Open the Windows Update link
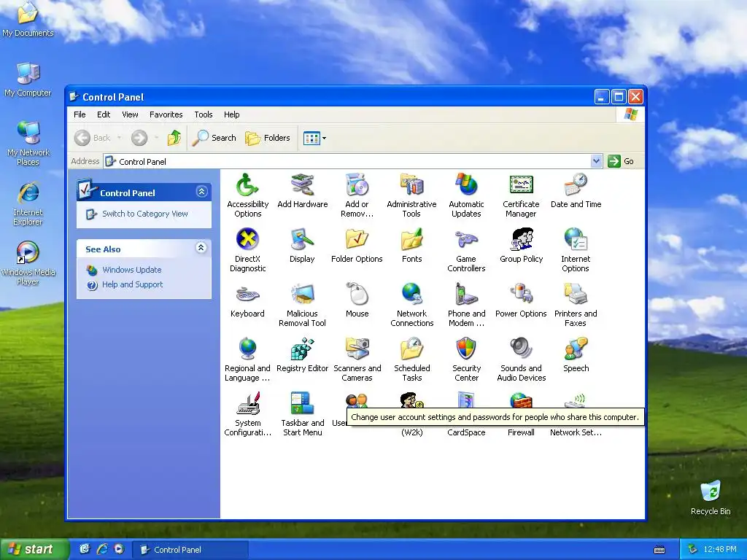Image resolution: width=747 pixels, height=560 pixels. (132, 270)
